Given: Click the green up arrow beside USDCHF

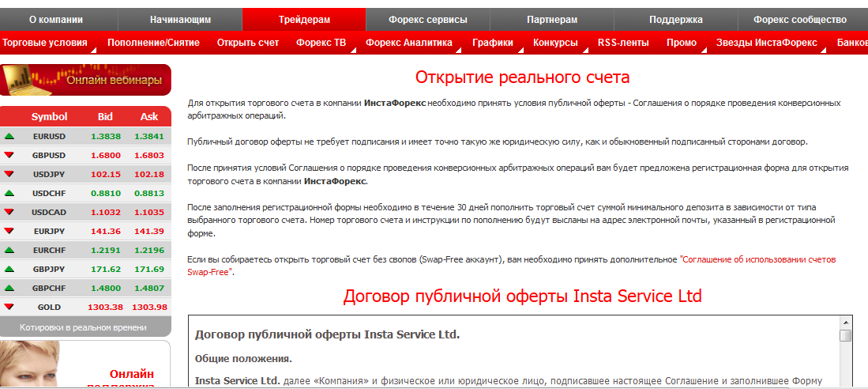Looking at the screenshot, I should tap(9, 193).
